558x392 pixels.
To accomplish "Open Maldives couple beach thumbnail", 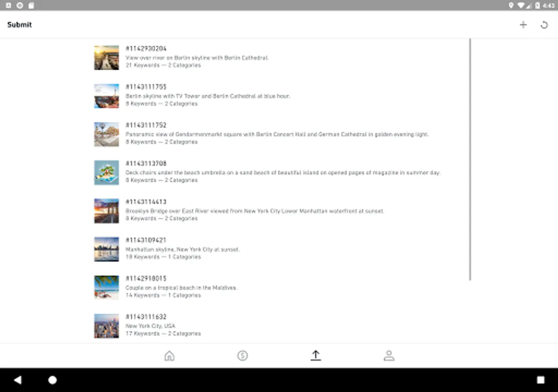I will point(106,287).
